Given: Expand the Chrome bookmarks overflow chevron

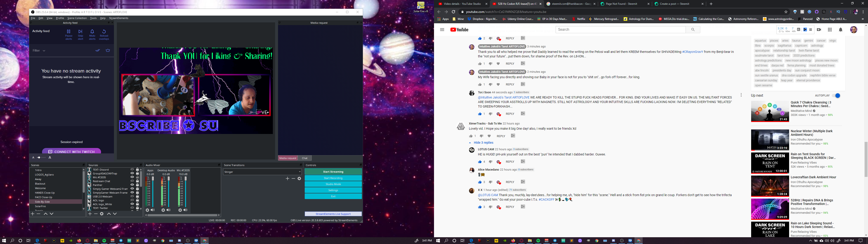Looking at the screenshot, I should [863, 19].
